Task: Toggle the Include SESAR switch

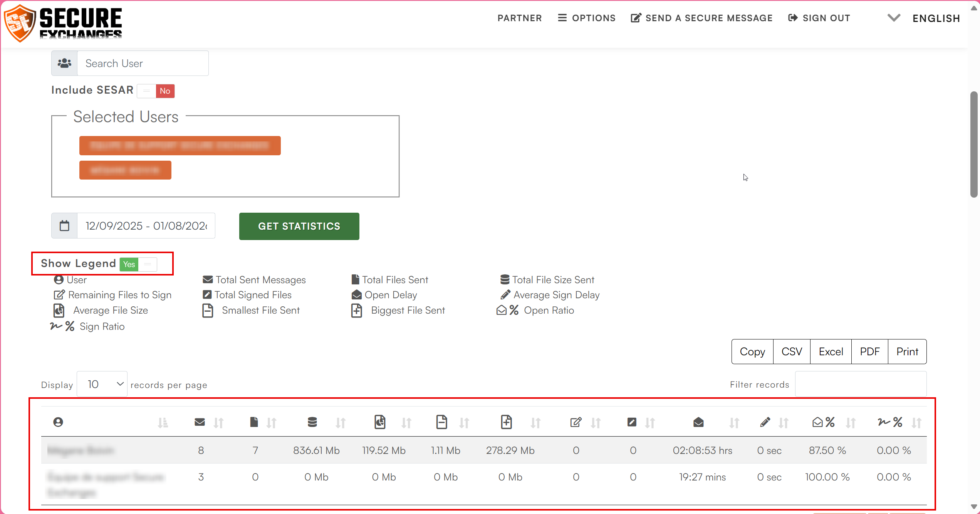Action: point(156,91)
